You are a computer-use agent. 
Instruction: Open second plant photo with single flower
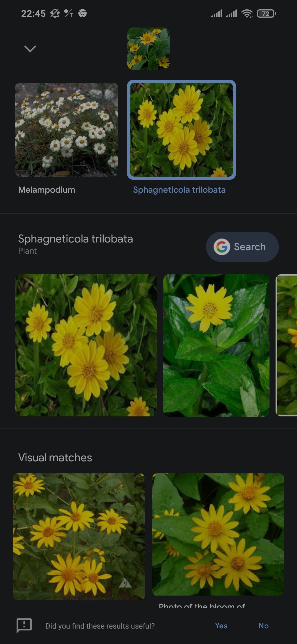click(216, 345)
